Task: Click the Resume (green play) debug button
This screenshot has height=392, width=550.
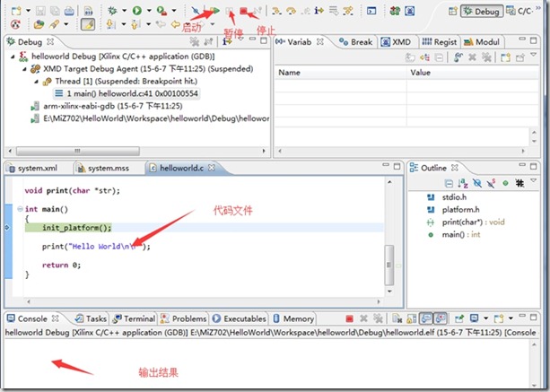Action: [x=215, y=11]
